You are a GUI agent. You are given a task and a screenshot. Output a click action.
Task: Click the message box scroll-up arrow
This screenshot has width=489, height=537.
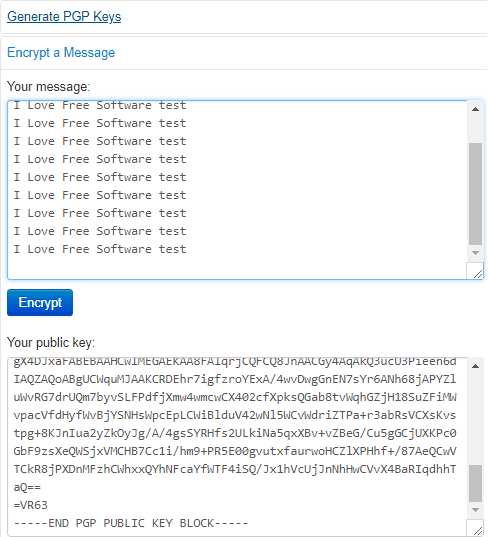[x=475, y=110]
